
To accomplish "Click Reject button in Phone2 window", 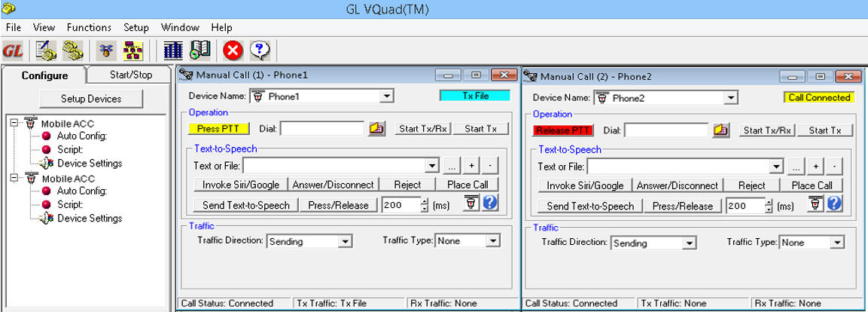I will (x=752, y=185).
